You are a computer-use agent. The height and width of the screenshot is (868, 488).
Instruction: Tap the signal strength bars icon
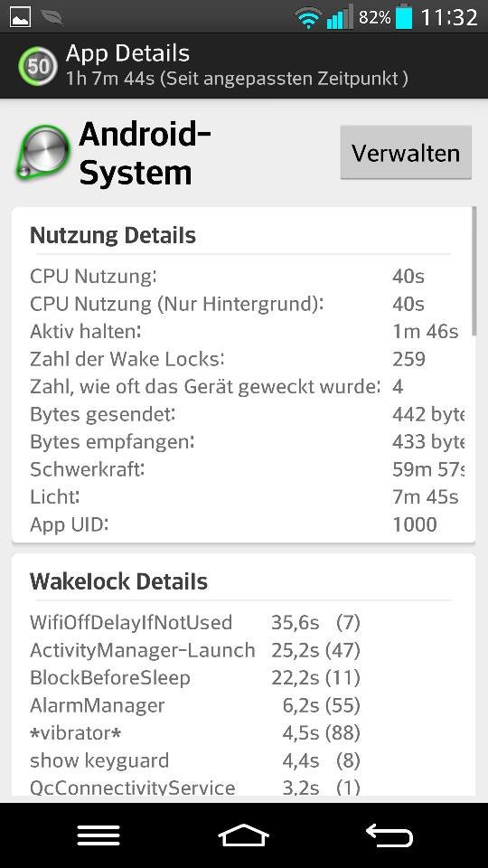click(340, 17)
